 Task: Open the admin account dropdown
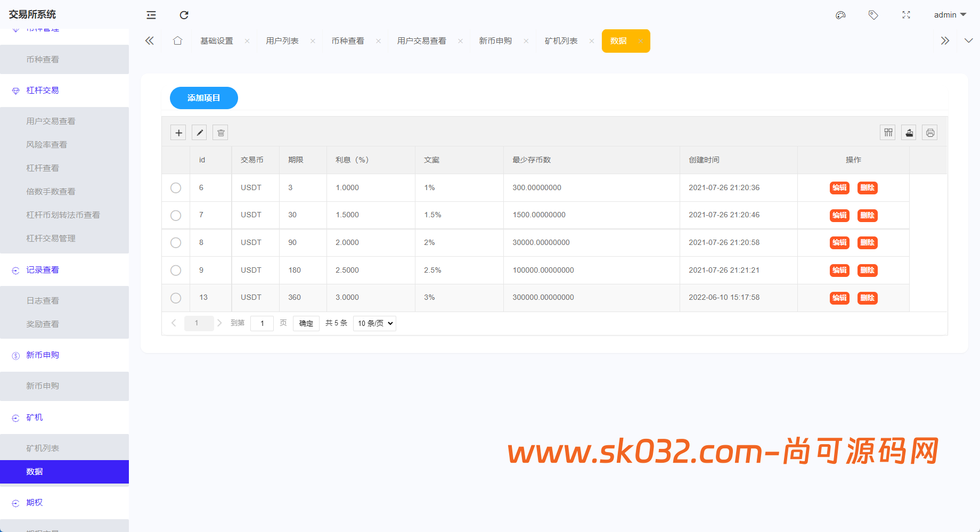pyautogui.click(x=950, y=15)
